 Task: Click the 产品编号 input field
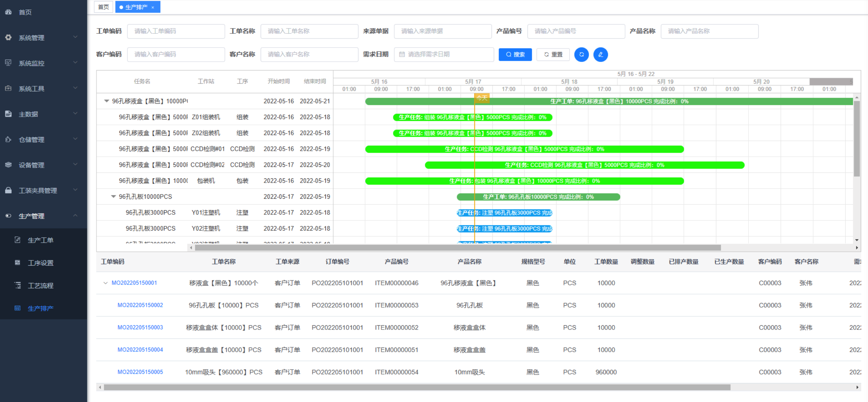576,31
